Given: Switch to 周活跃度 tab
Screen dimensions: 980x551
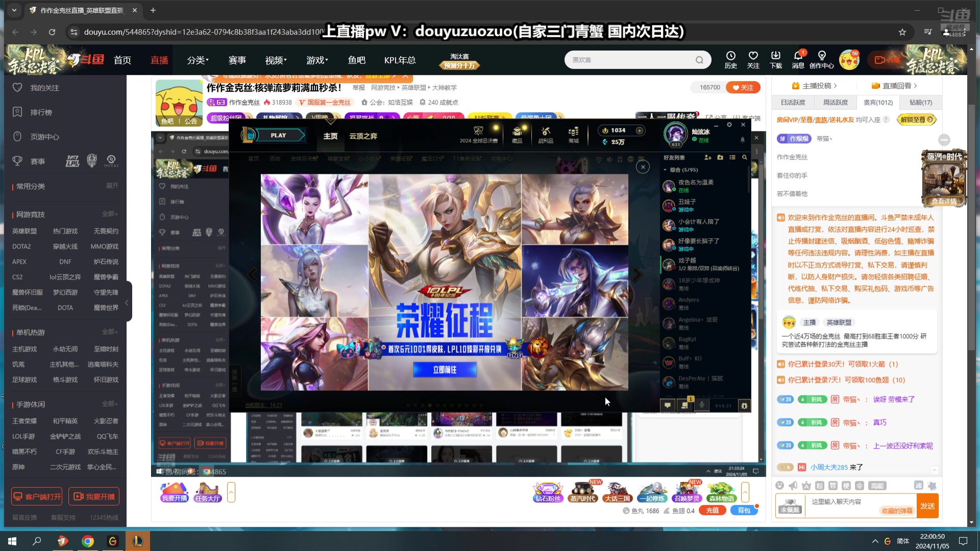Looking at the screenshot, I should [x=835, y=102].
